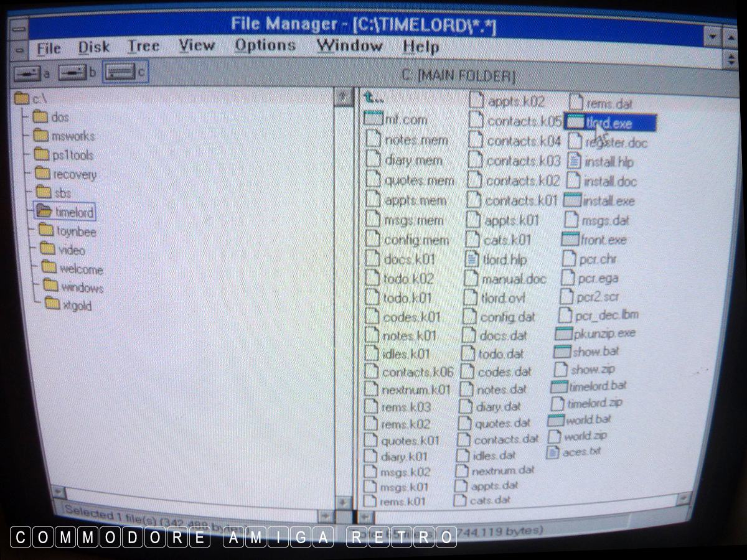Select the install.exe program icon
747x560 pixels.
point(572,200)
